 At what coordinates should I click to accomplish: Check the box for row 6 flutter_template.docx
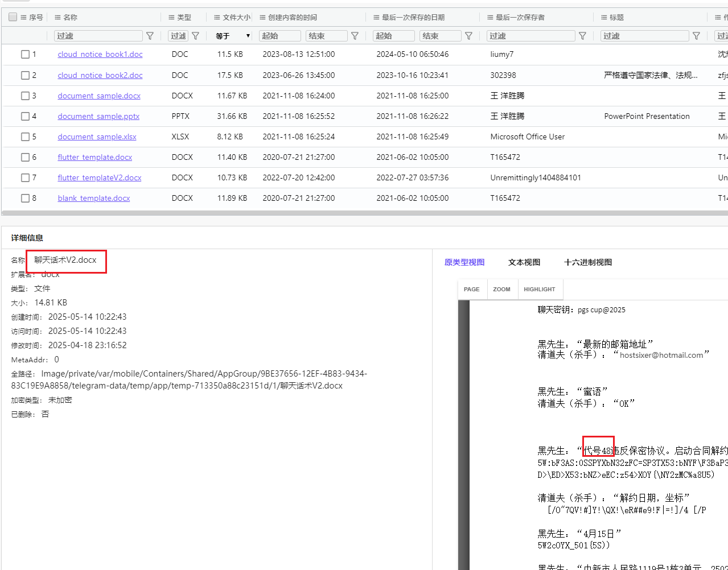click(x=25, y=157)
